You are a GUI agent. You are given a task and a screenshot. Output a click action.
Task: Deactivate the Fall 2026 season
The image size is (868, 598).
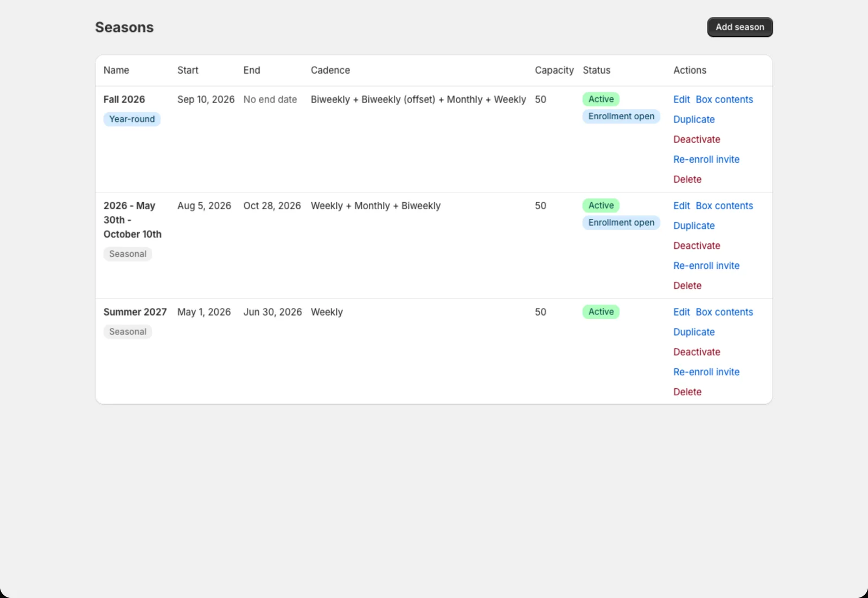[x=697, y=139]
